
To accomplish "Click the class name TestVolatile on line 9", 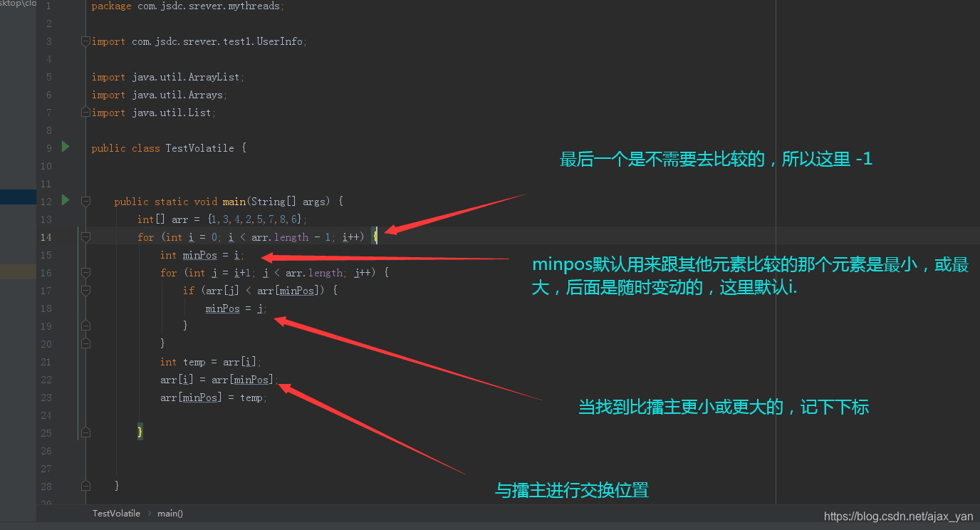I will [199, 148].
